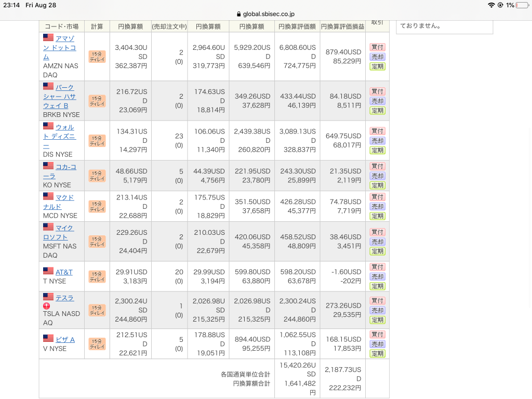This screenshot has height=399, width=532.
Task: Click 売却 (sell) button for BRKB
Action: click(x=377, y=101)
